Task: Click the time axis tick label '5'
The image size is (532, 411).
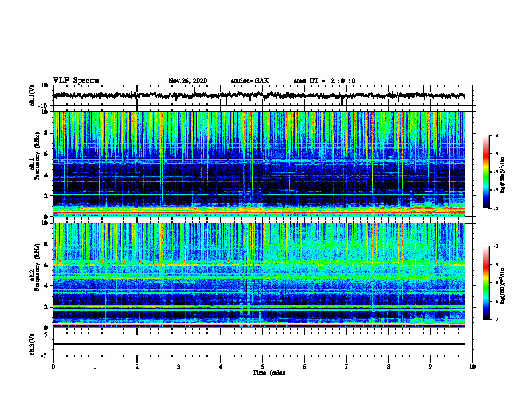Action: pyautogui.click(x=263, y=367)
